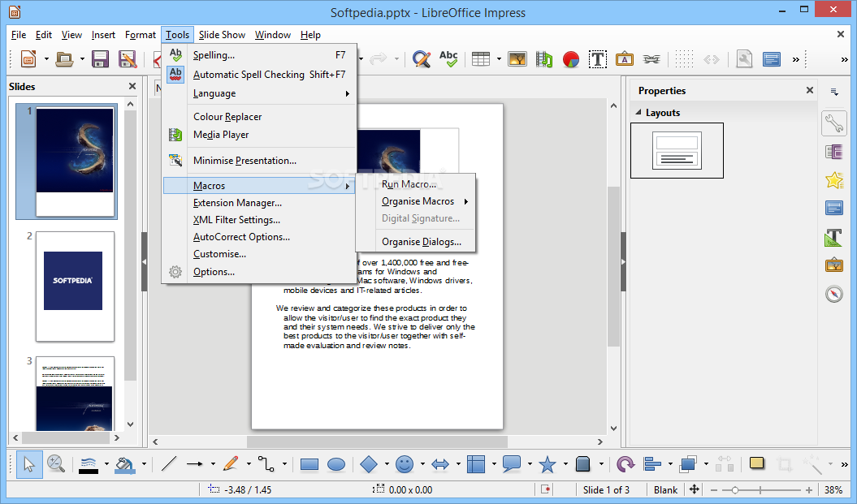Open Styles and Formatting sidebar icon
Image resolution: width=857 pixels, height=504 pixels.
833,237
